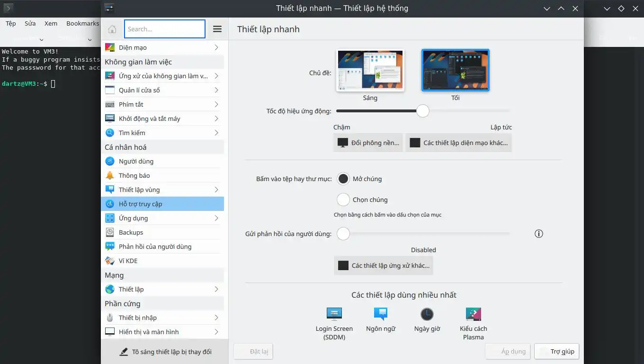
Task: Expand the Diện mạo category arrow
Action: 216,47
